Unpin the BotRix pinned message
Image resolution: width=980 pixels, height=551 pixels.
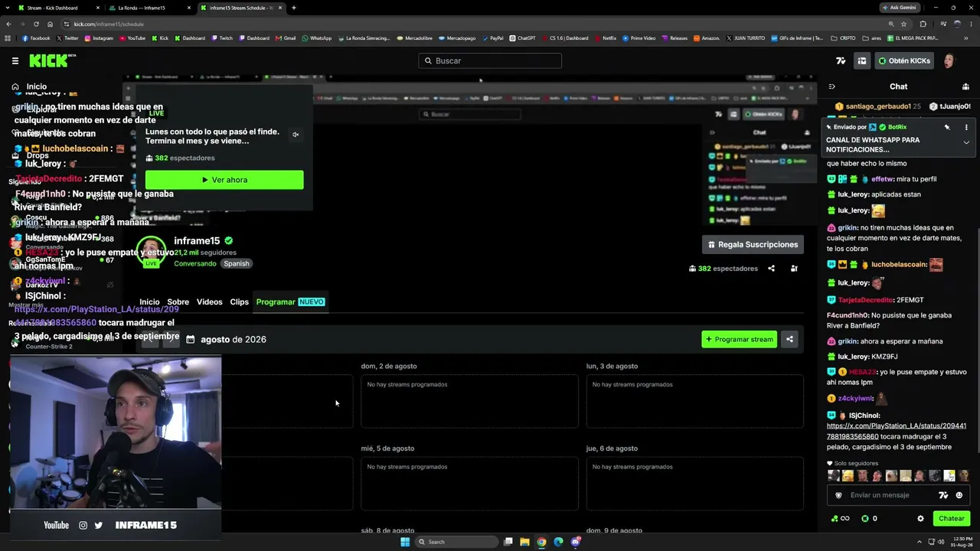click(947, 127)
